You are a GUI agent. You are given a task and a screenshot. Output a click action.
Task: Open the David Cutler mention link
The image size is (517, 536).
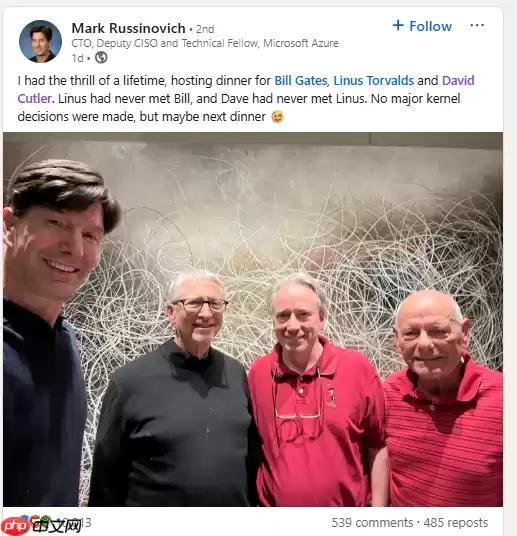point(246,90)
